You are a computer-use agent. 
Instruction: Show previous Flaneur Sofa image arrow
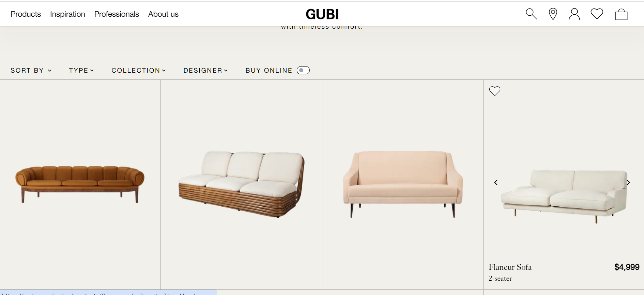[496, 182]
